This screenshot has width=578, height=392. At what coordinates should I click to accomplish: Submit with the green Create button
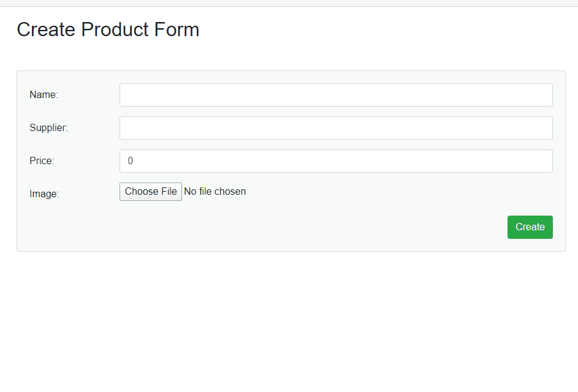(x=530, y=227)
